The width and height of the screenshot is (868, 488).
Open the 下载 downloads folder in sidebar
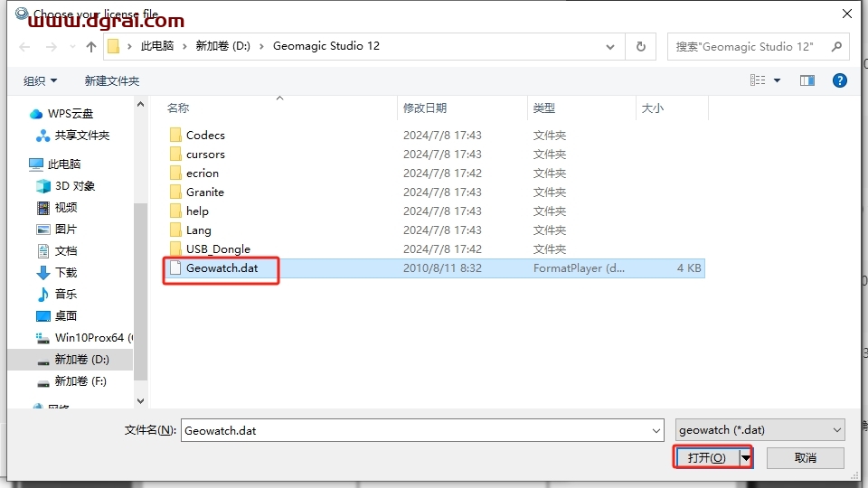(65, 272)
